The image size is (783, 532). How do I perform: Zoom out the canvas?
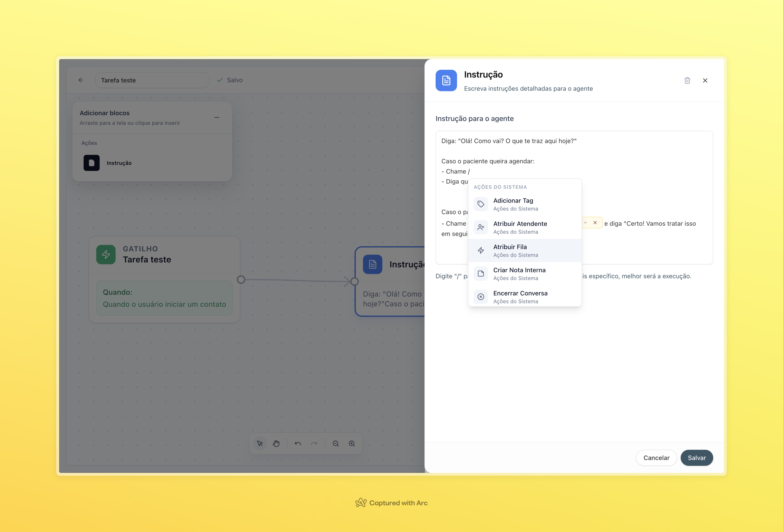[336, 443]
